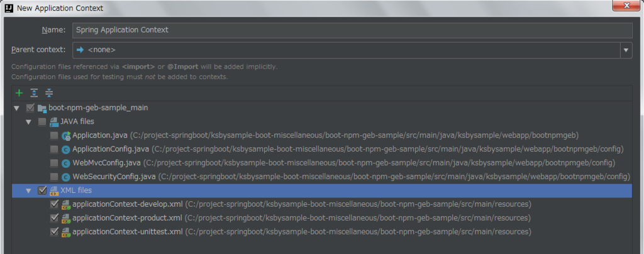The image size is (644, 254).
Task: Uncheck the XML files checkbox
Action: click(42, 190)
